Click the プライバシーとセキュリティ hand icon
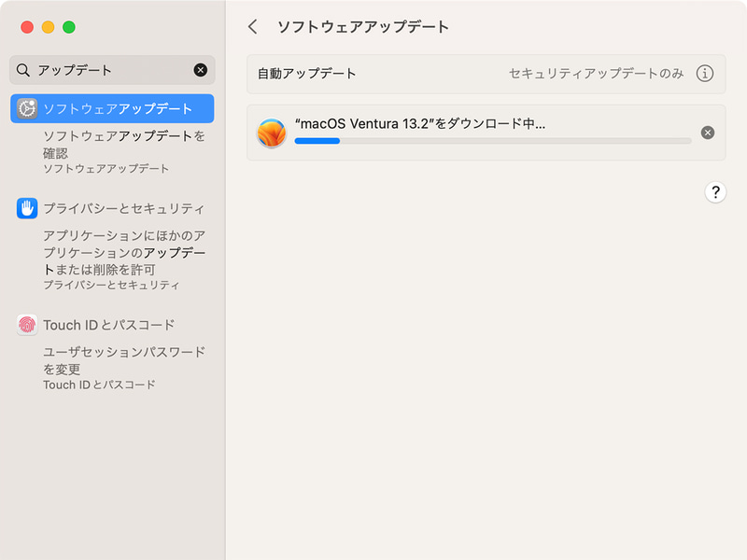This screenshot has width=747, height=560. pos(27,208)
